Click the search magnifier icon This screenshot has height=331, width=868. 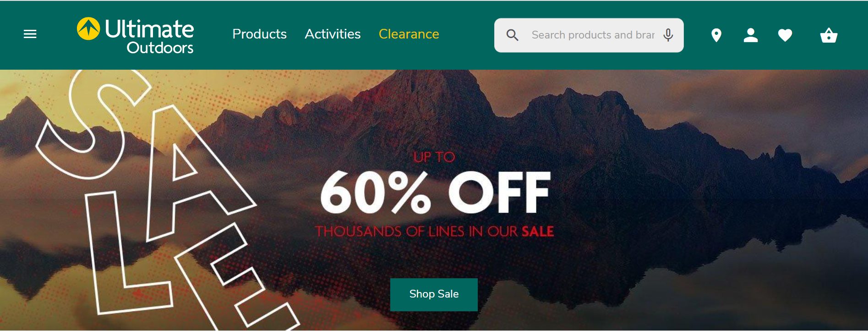(512, 35)
